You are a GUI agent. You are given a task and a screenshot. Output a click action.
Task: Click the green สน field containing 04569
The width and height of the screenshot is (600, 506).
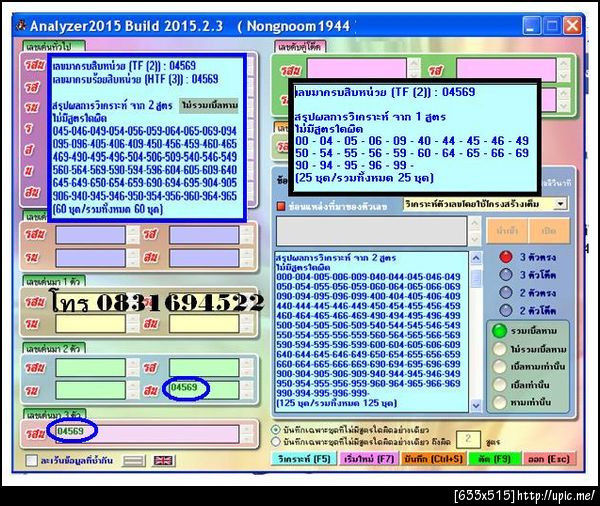pos(204,390)
